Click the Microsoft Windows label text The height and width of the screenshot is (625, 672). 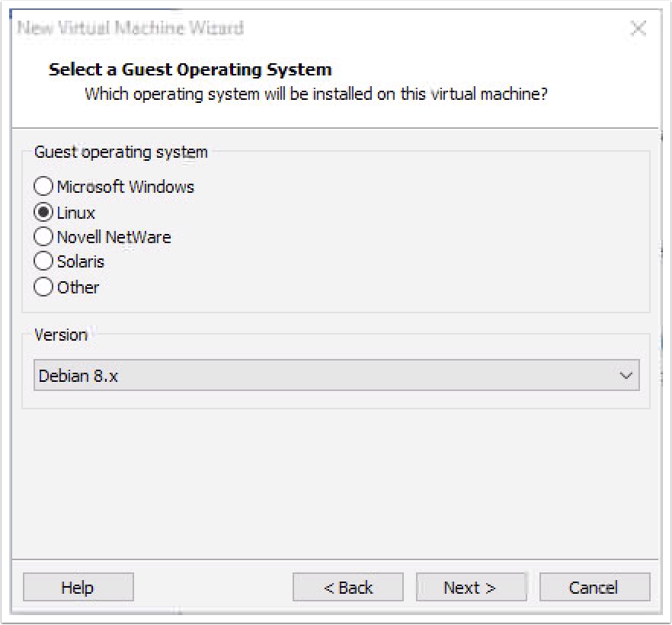pyautogui.click(x=126, y=187)
